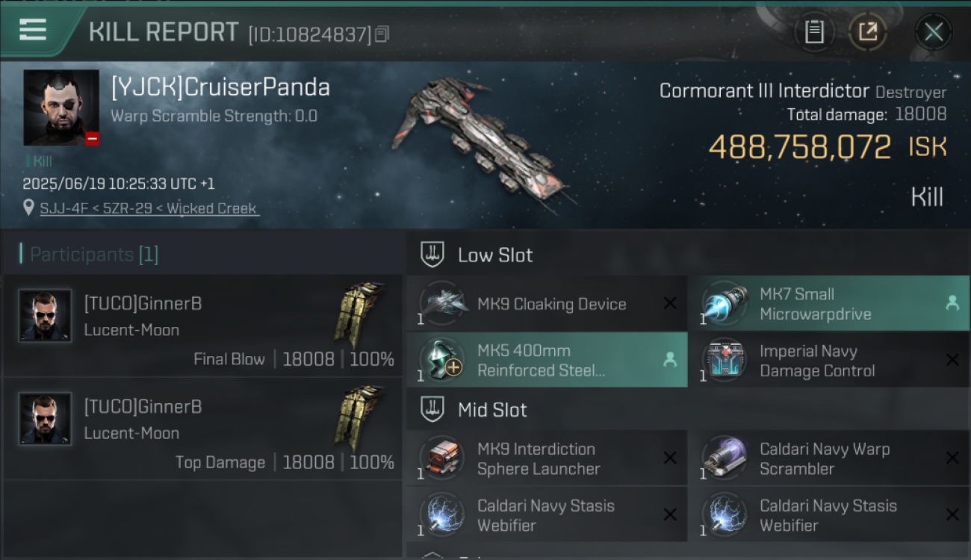View GinnerB's Final Blow participant entry
The height and width of the screenshot is (560, 971).
coord(202,326)
